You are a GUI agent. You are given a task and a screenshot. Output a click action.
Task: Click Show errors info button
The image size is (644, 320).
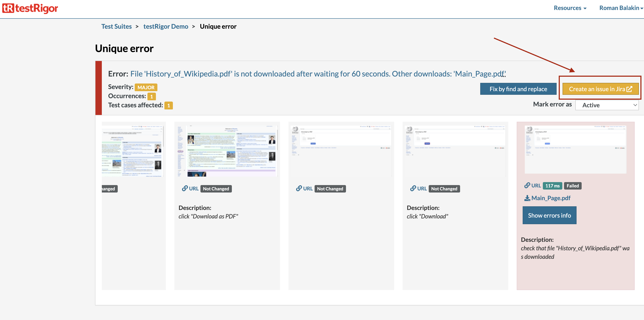[x=549, y=215]
